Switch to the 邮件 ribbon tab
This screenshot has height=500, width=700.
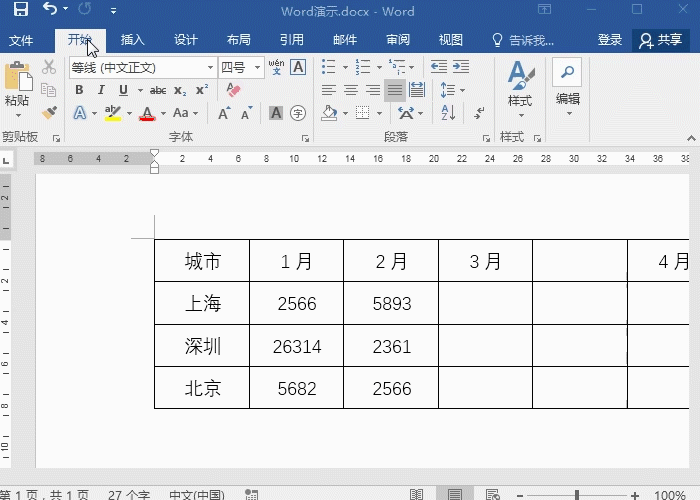point(345,40)
